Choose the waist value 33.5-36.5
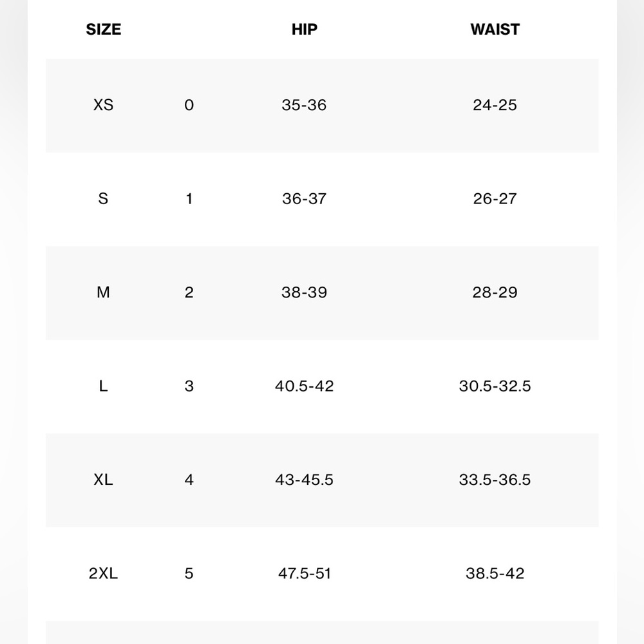 (495, 480)
